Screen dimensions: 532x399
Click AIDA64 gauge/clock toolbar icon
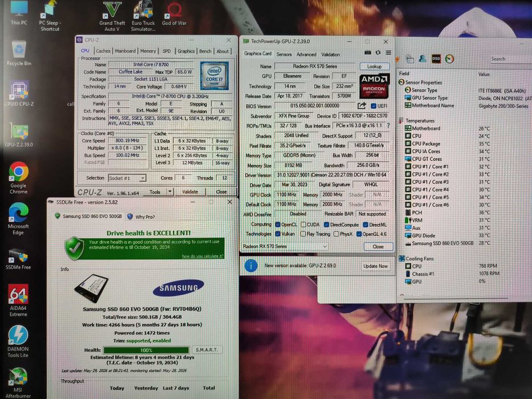click(x=449, y=59)
